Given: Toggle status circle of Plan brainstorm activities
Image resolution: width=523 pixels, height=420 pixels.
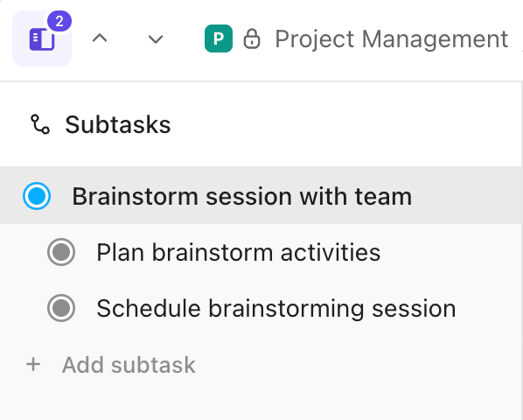Looking at the screenshot, I should point(61,252).
